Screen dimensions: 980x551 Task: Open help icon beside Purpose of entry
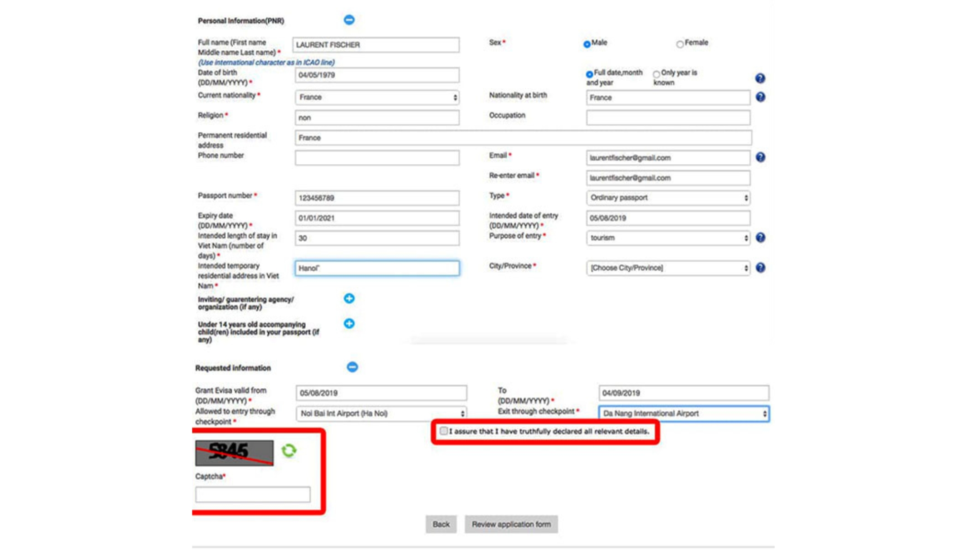[760, 238]
